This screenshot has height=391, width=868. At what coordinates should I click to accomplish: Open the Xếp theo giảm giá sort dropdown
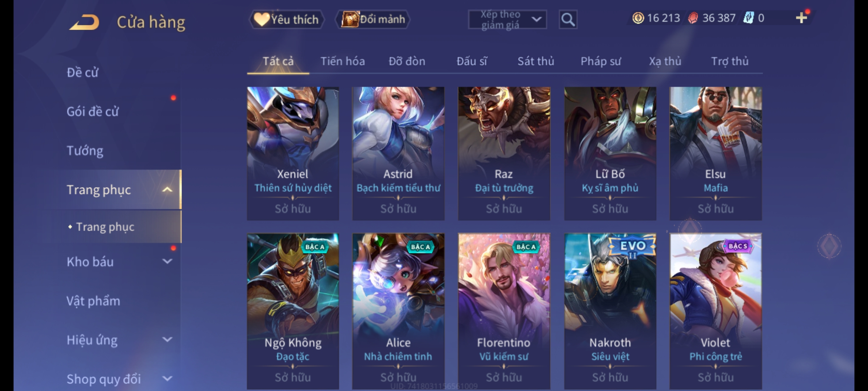(x=507, y=20)
